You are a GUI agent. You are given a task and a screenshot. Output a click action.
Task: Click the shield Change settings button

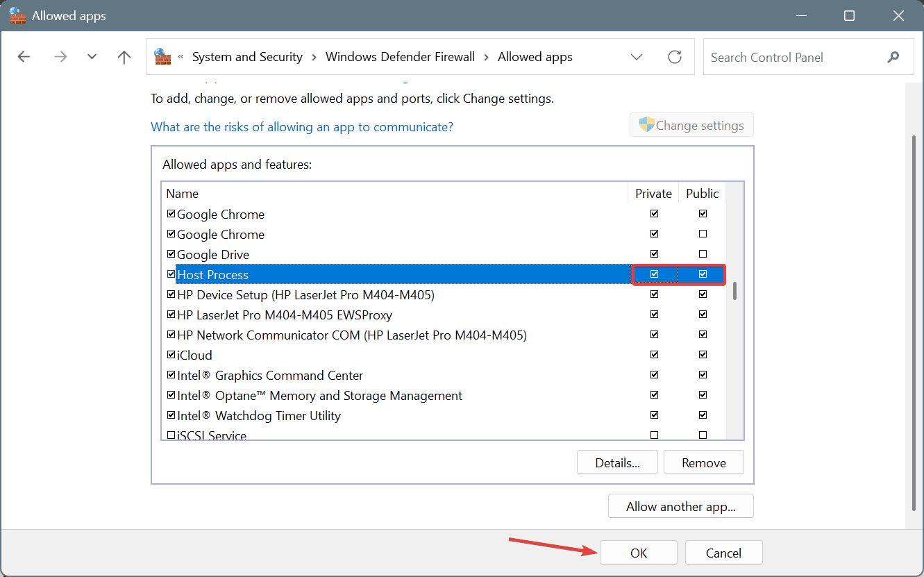(691, 126)
